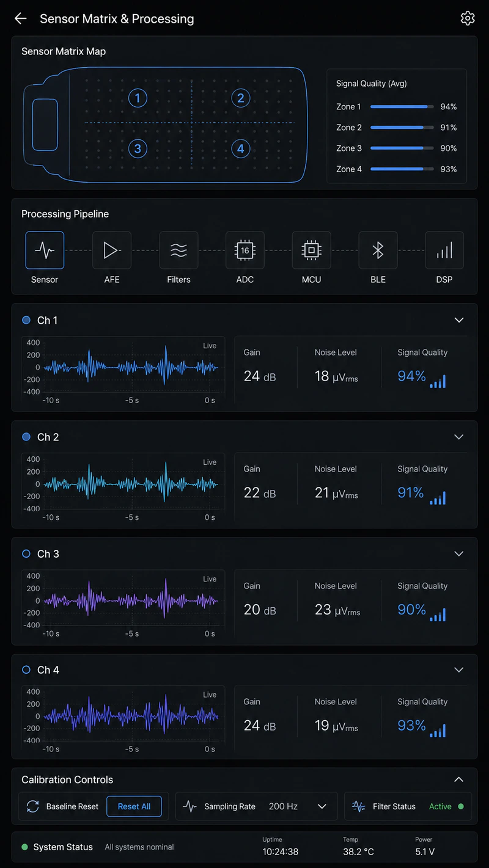
Task: Click the Baseline Reset refresh icon
Action: pos(33,806)
